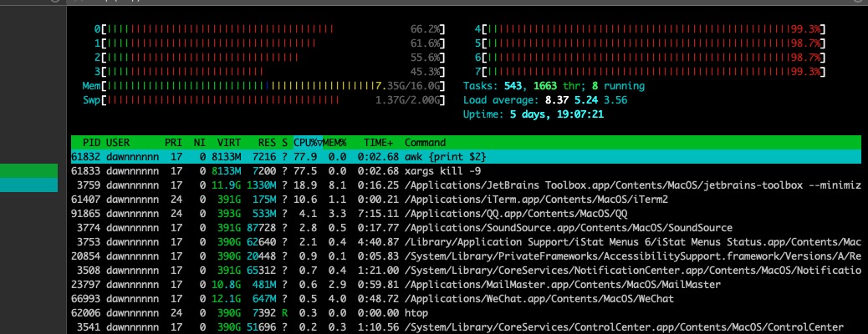Sort by the USER column header
868x334 pixels.
(117, 143)
